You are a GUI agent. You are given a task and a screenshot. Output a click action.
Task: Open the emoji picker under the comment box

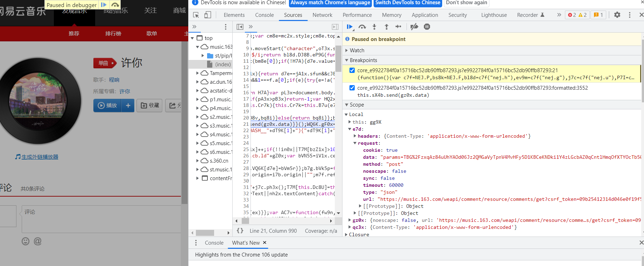26,241
